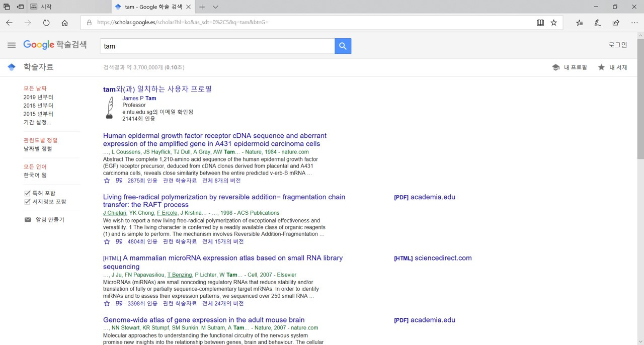Open 2875회 인용 citations link

tap(142, 181)
